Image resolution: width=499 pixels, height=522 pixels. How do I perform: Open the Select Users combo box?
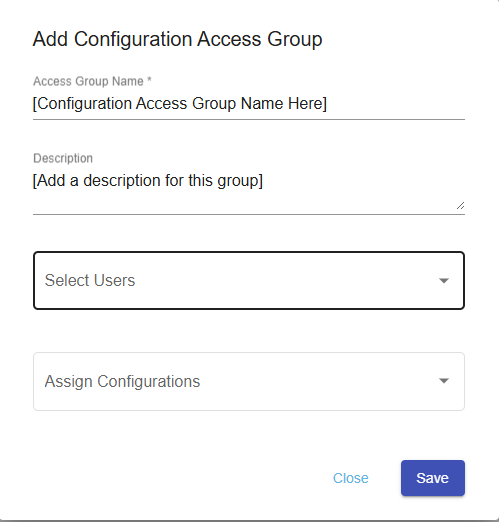coord(249,281)
